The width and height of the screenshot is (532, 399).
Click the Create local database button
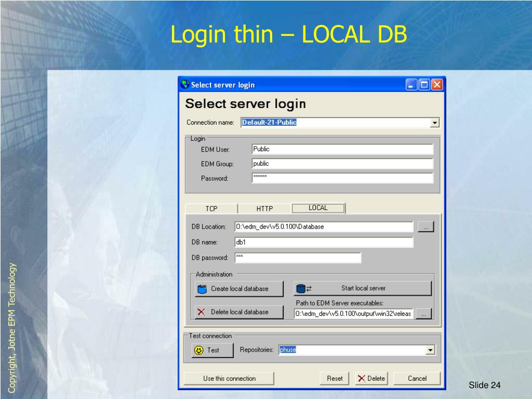click(x=239, y=289)
